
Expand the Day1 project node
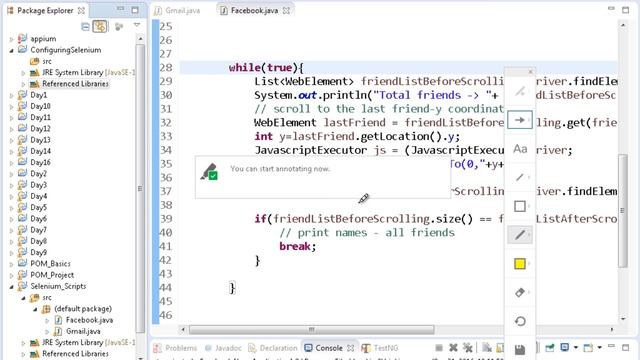11,96
